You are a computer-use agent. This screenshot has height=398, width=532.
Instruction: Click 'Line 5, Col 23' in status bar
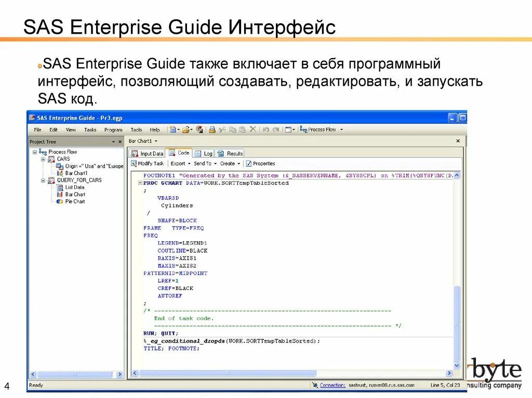445,385
